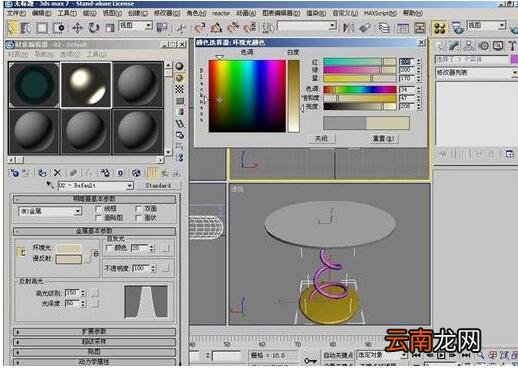Open the named selection sets dropdown
Screen dimensions: 518x369
click(307, 26)
